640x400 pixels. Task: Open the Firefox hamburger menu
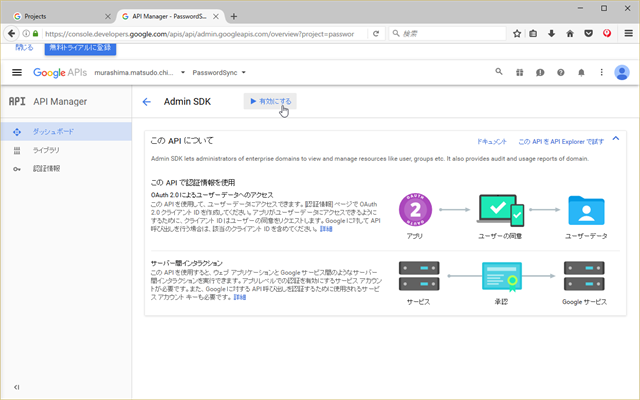pos(629,33)
